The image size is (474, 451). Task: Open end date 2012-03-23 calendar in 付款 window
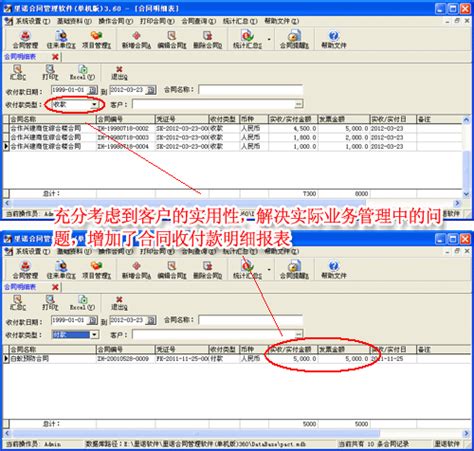point(151,320)
